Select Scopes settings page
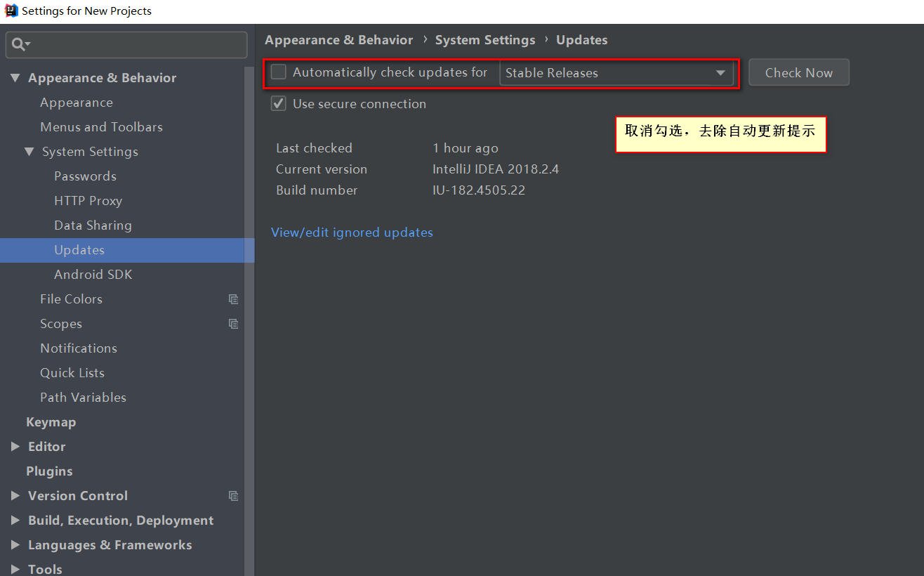The image size is (924, 576). coord(61,324)
